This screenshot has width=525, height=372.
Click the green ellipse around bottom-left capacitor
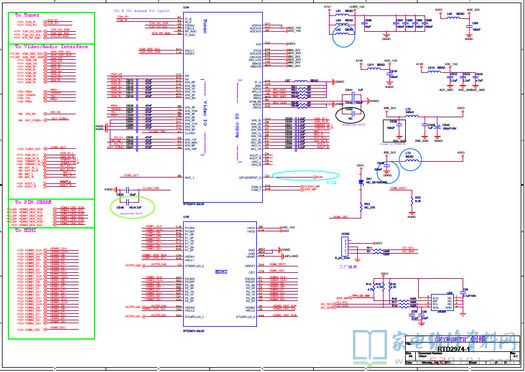(132, 208)
